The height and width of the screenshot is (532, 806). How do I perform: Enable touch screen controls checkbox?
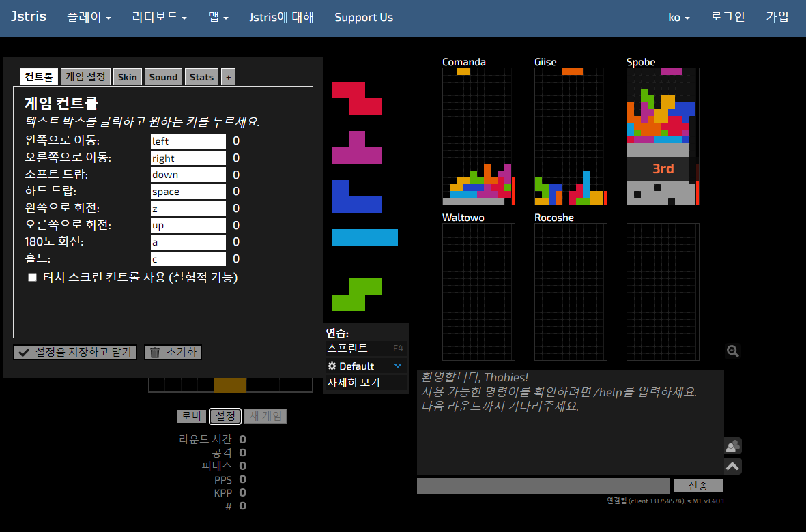[x=32, y=278]
